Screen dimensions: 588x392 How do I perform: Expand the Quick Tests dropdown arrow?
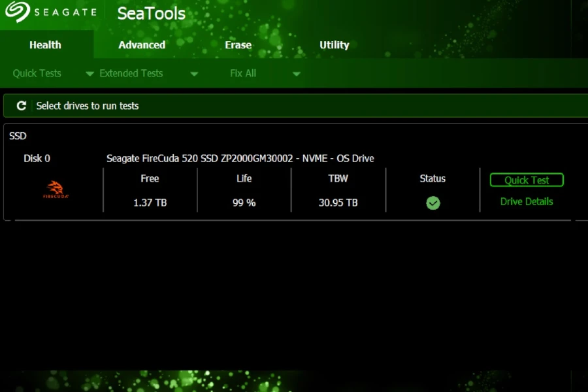[90, 74]
